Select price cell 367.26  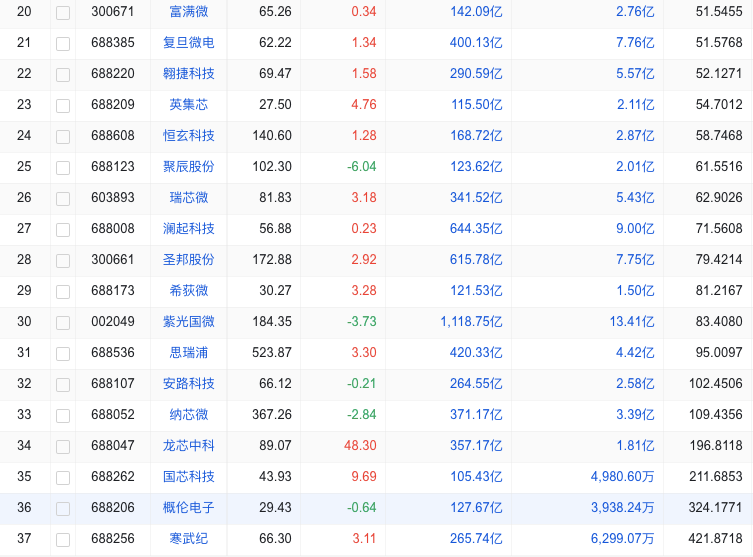pos(272,414)
